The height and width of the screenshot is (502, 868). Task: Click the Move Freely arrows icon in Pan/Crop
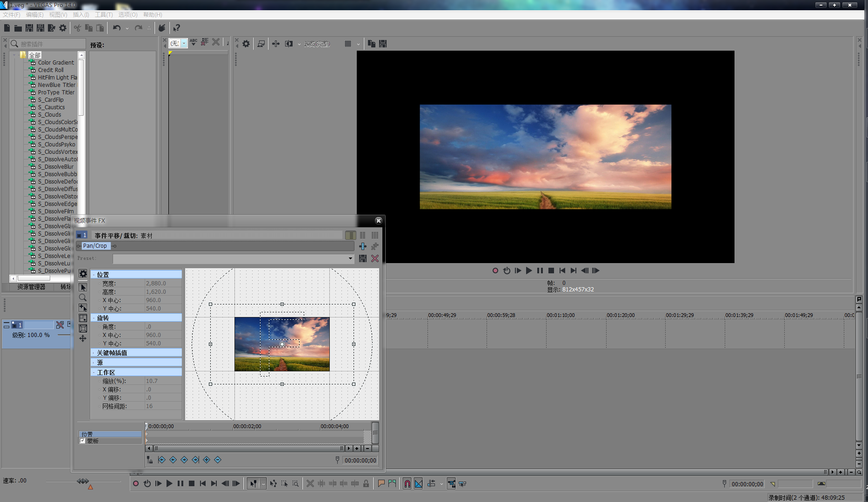pyautogui.click(x=83, y=338)
